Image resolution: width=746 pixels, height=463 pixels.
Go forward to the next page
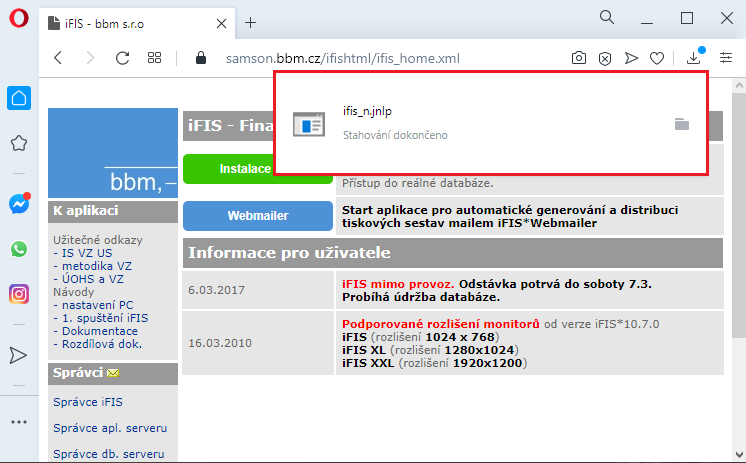[x=90, y=58]
